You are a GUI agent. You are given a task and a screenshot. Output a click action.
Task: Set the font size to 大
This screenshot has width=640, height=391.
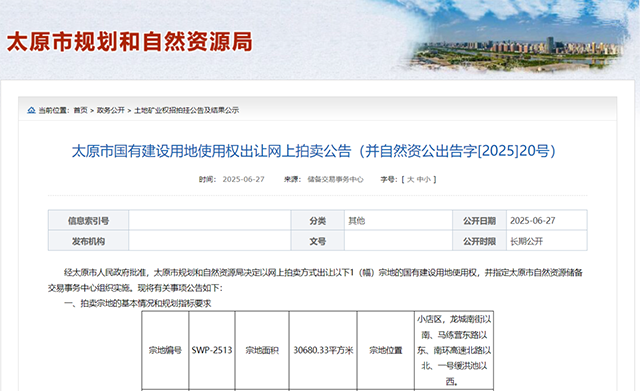click(x=410, y=179)
